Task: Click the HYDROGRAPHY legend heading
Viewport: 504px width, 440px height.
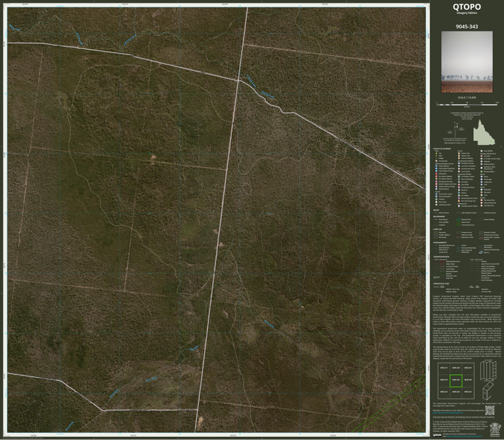Action: tap(440, 243)
